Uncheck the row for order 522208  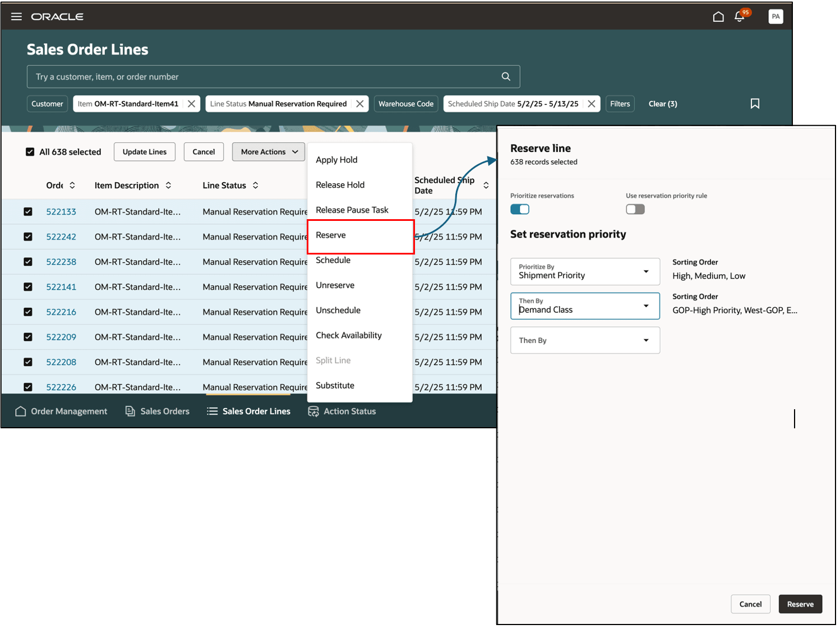[28, 362]
